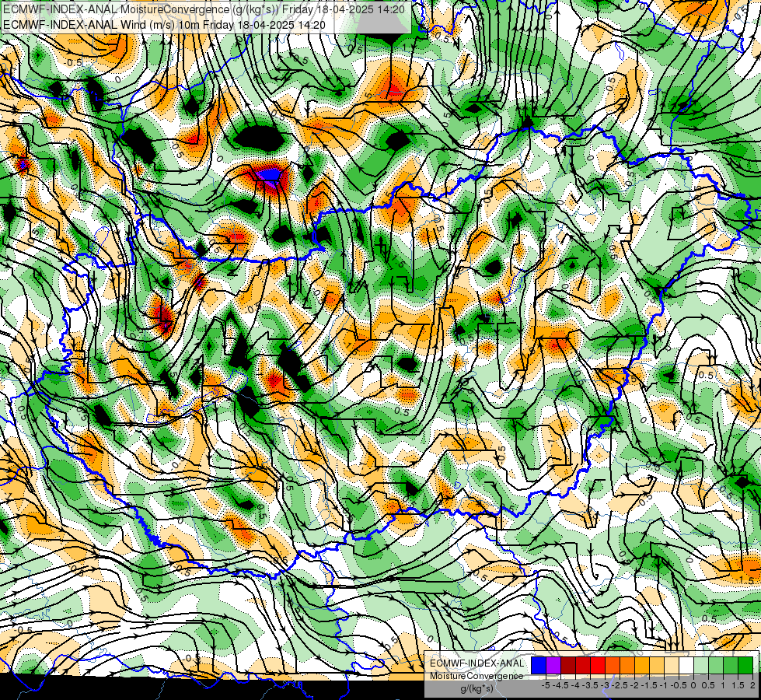Click light green legend swatch between 0.5 and 1

coord(716,665)
